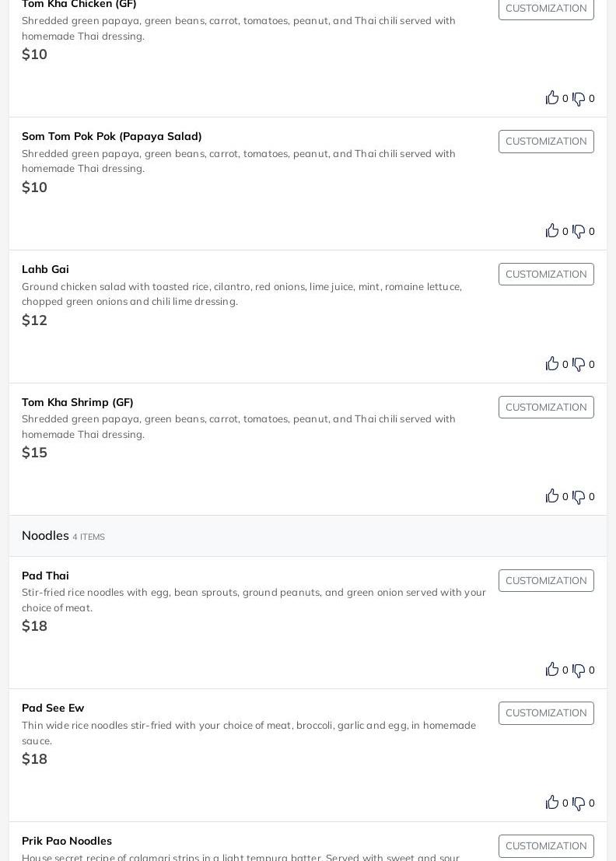Open Customization for Som Tom Pok Pok
The width and height of the screenshot is (616, 861).
(546, 142)
